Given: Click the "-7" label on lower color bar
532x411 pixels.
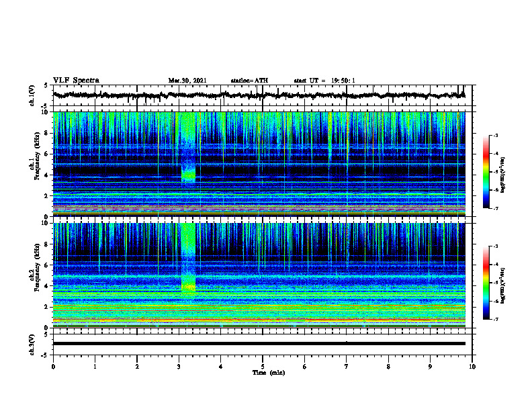Looking at the screenshot, I should coord(496,319).
